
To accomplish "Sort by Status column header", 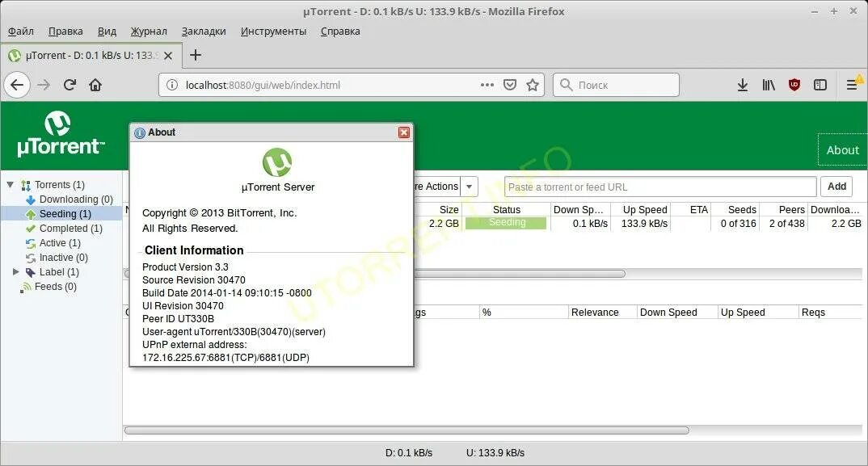I will click(507, 210).
